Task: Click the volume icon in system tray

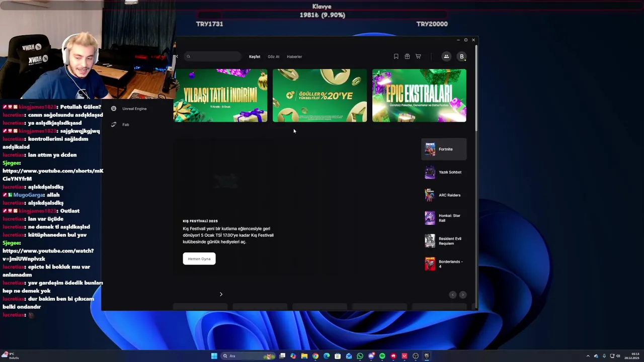Action: (618, 356)
